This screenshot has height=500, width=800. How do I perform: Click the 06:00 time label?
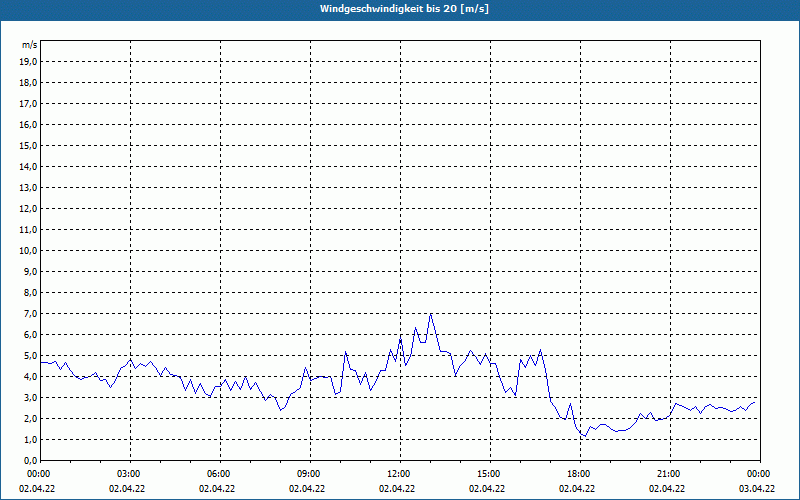pos(220,474)
